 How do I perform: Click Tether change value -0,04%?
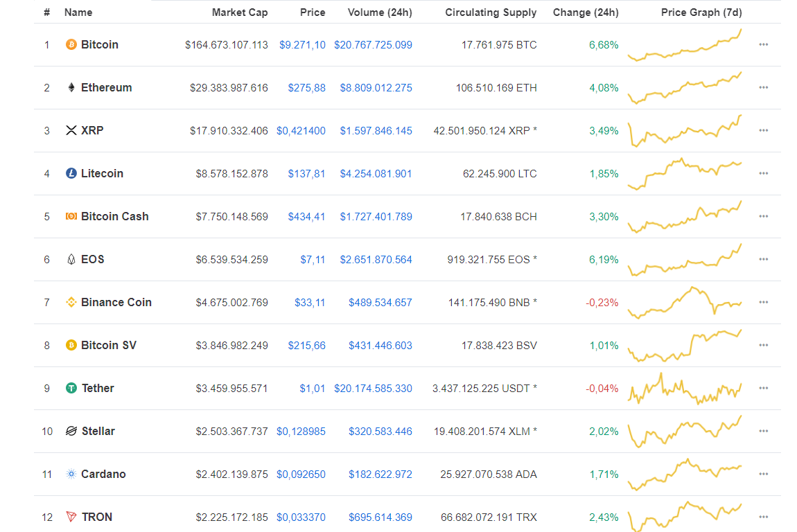click(602, 388)
